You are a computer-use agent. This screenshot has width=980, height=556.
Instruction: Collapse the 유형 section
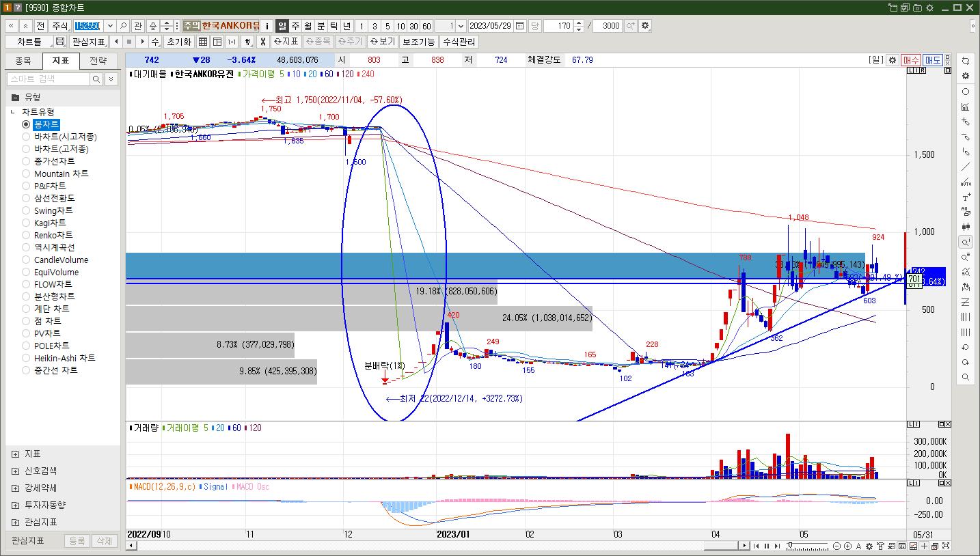tap(15, 97)
